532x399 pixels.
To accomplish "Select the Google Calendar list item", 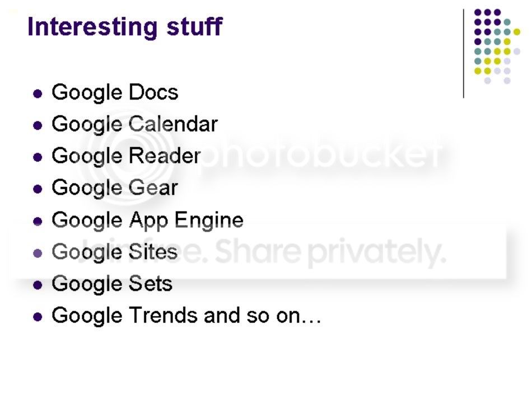I will pyautogui.click(x=134, y=124).
